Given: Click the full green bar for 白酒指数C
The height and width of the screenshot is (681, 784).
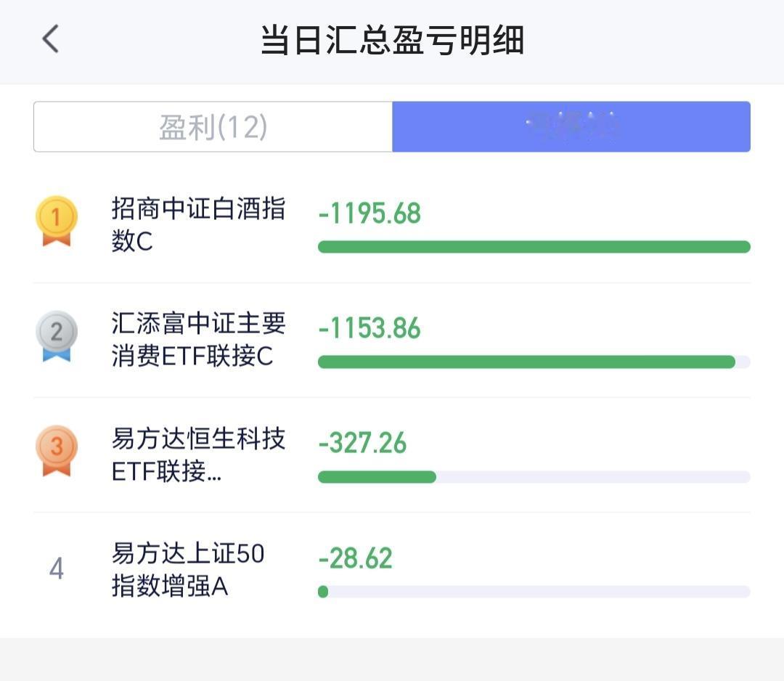Looking at the screenshot, I should pyautogui.click(x=534, y=247).
